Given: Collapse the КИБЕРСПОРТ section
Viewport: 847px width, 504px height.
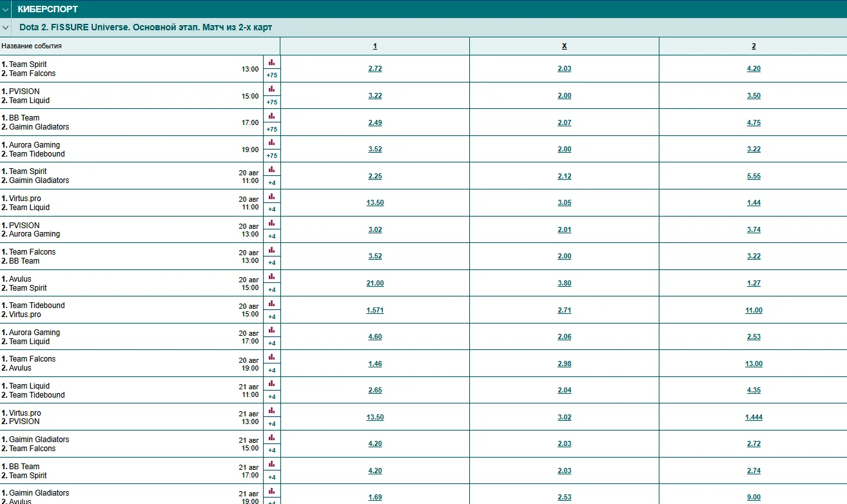Looking at the screenshot, I should click(x=6, y=9).
